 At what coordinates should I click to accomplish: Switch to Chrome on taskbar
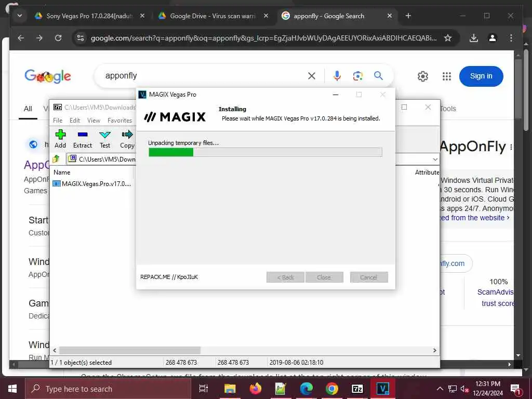pos(332,389)
